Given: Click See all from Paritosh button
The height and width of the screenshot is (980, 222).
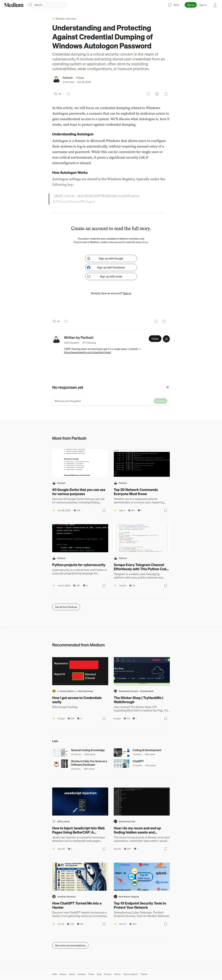Looking at the screenshot, I should [66, 607].
